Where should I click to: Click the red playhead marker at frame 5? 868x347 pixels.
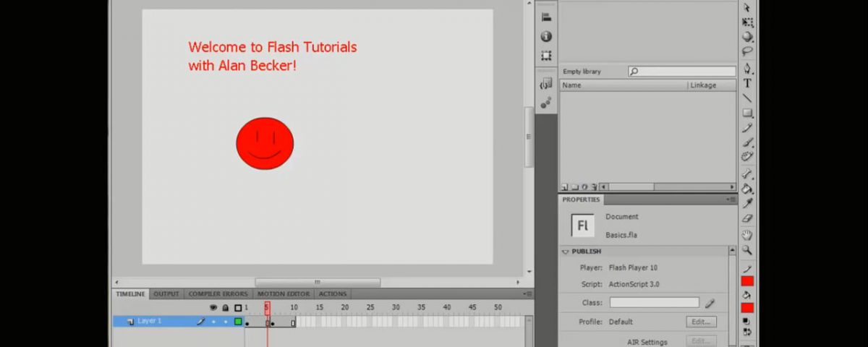pos(267,309)
